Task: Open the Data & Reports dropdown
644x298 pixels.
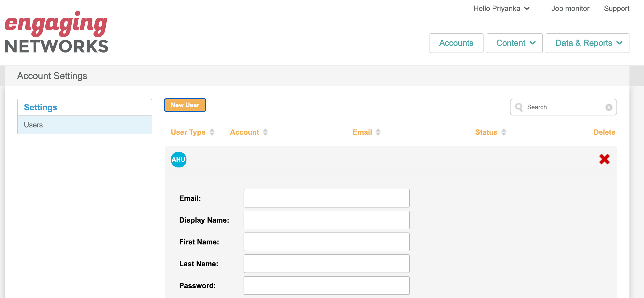Action: (x=587, y=43)
